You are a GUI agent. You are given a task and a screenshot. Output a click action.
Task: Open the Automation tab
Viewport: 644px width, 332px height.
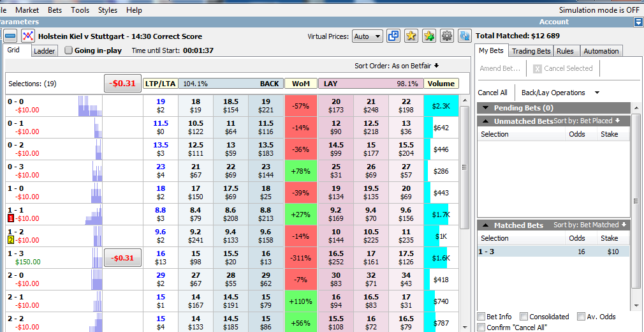[x=601, y=51]
